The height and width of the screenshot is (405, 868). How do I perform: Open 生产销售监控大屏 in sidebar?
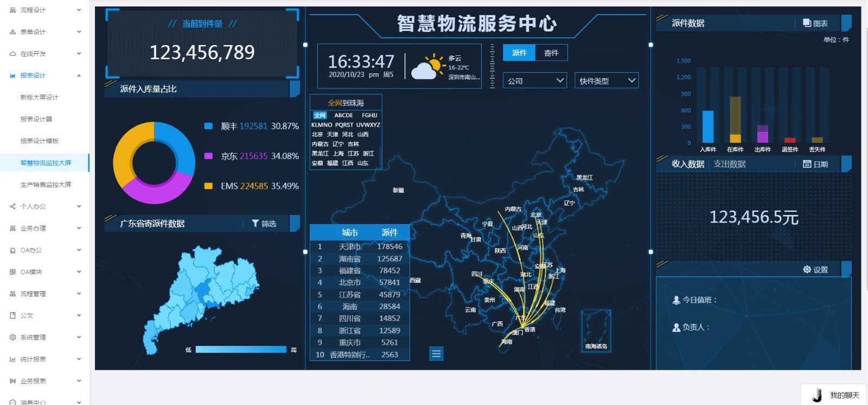click(x=46, y=185)
